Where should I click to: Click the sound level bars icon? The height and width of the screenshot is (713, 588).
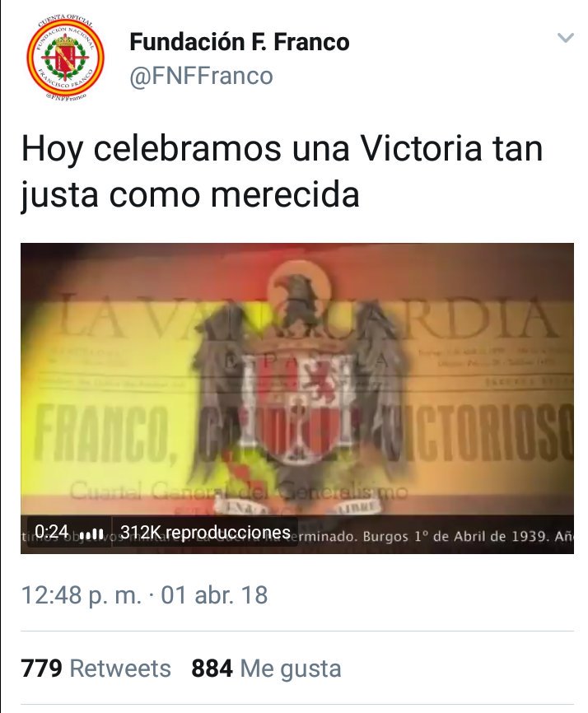(91, 534)
